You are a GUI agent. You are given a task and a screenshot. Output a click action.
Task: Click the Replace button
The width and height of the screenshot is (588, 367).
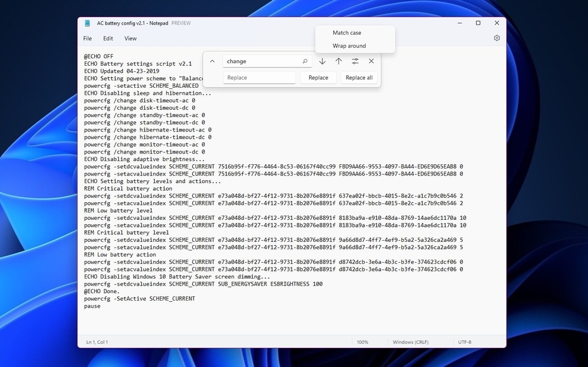[x=318, y=77]
